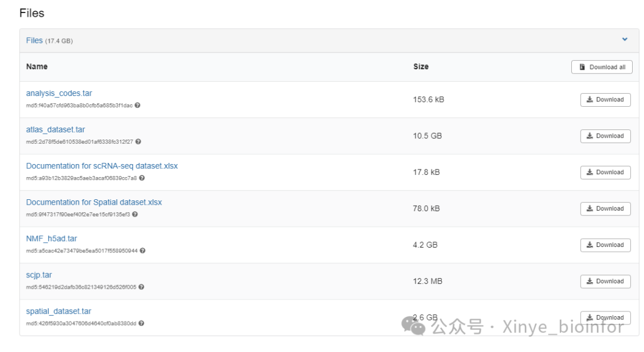The height and width of the screenshot is (352, 644).
Task: Collapse the Files panel with chevron
Action: tap(625, 39)
